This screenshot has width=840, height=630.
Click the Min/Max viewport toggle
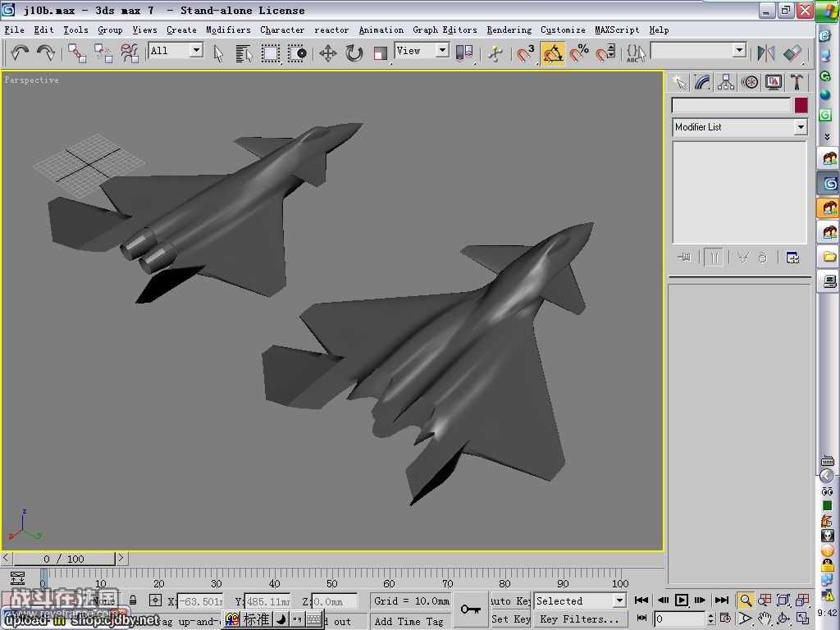point(802,619)
